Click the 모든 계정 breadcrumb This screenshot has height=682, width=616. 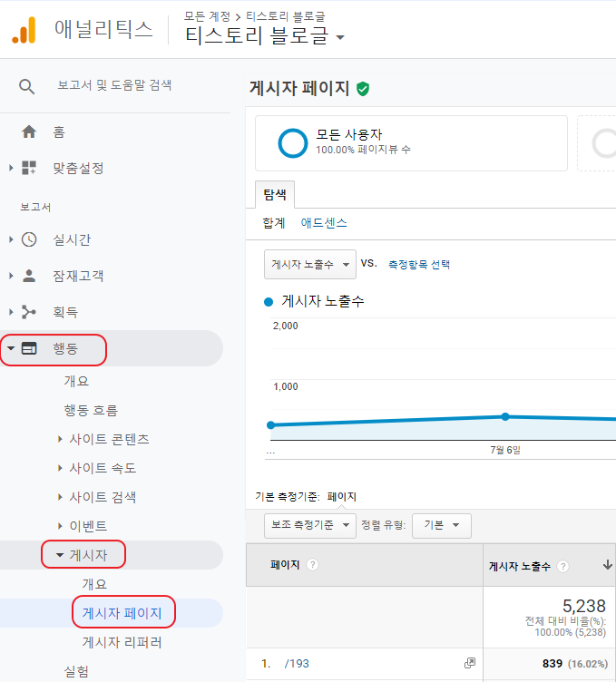(x=207, y=16)
